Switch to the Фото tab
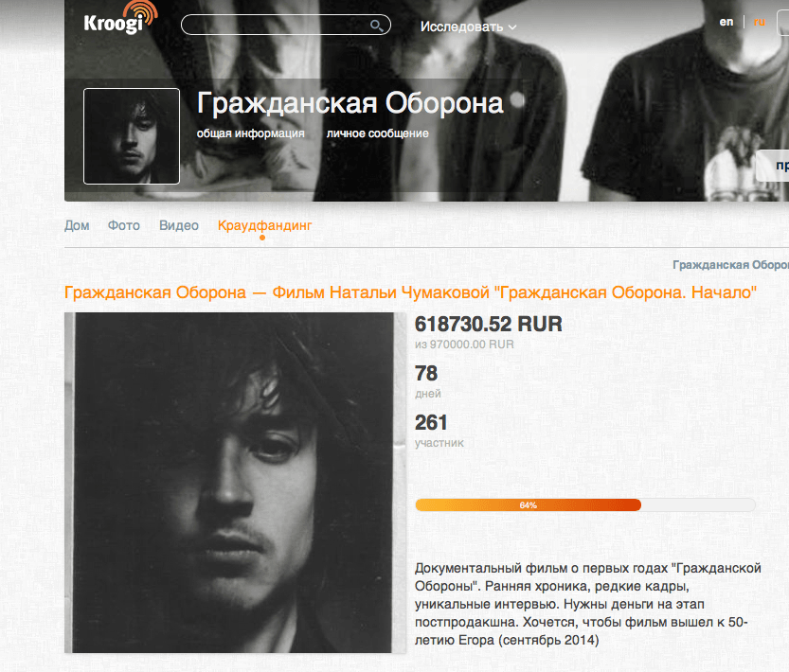Screen dimensions: 789x672 [x=124, y=225]
